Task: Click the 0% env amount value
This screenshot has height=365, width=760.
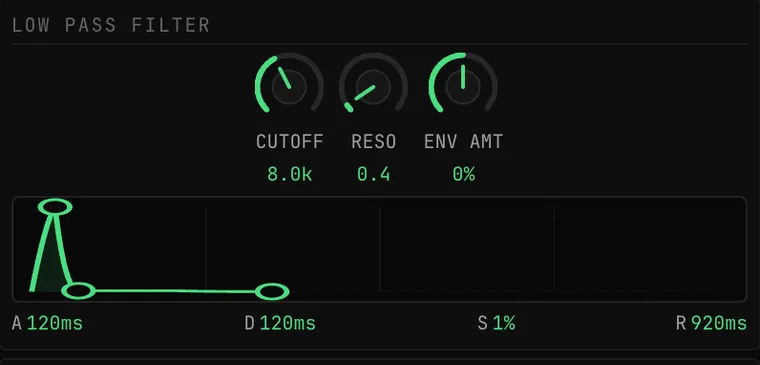Action: [463, 174]
